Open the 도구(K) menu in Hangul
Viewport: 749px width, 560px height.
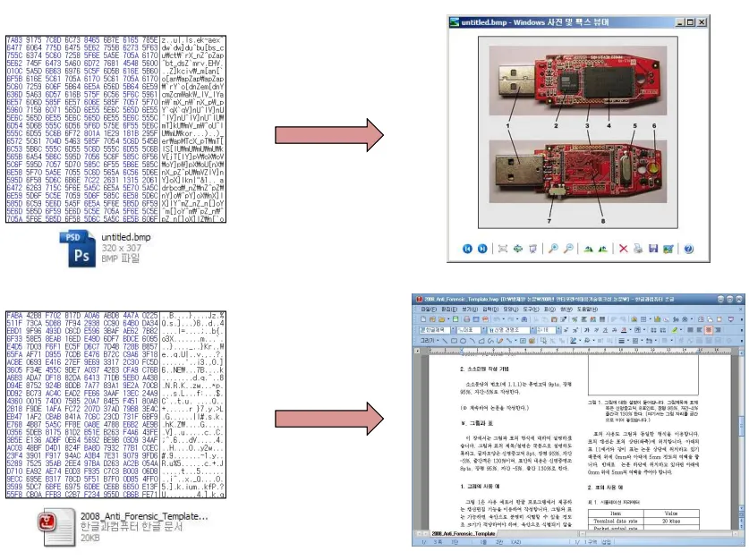[532, 310]
